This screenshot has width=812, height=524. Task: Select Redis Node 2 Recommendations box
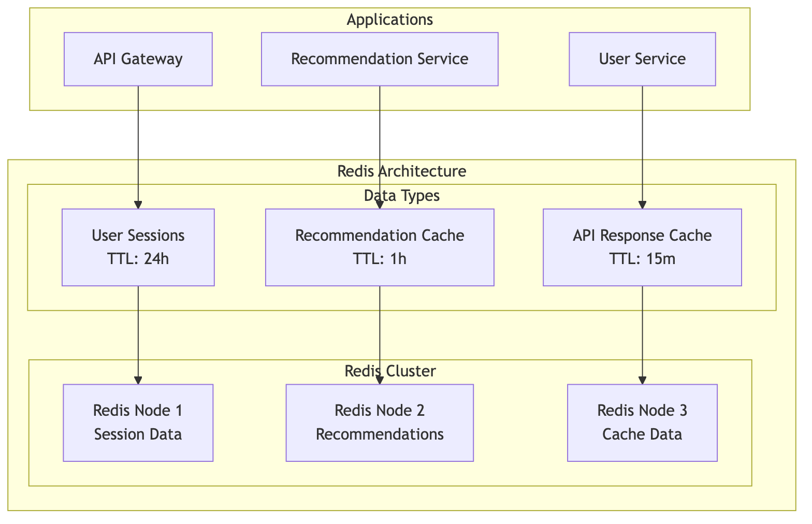pyautogui.click(x=380, y=423)
